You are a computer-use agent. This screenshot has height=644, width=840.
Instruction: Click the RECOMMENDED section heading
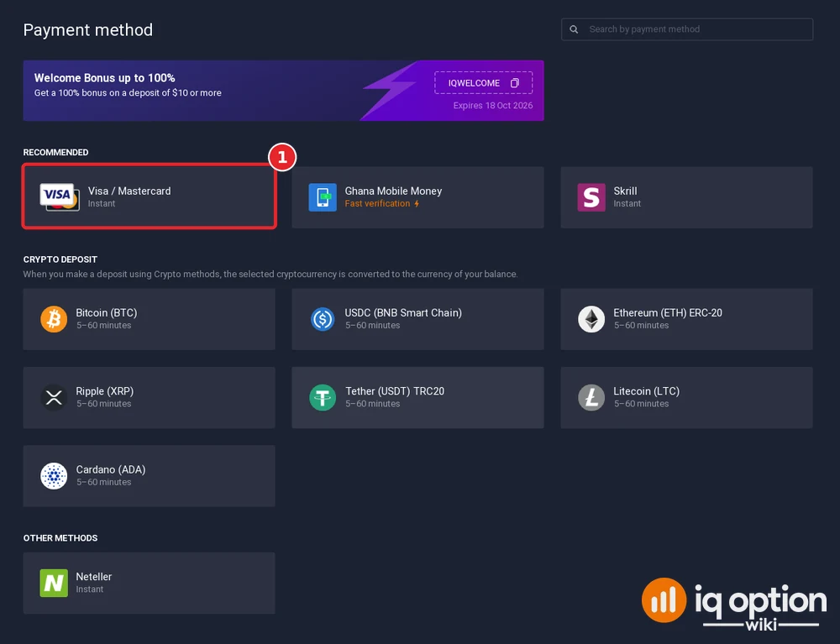pos(55,153)
